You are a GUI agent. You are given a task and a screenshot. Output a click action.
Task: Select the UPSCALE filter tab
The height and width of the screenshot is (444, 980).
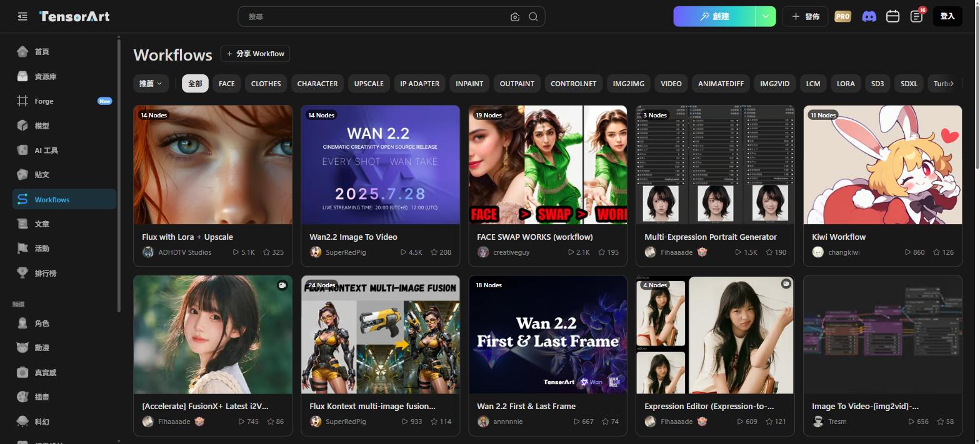point(369,84)
